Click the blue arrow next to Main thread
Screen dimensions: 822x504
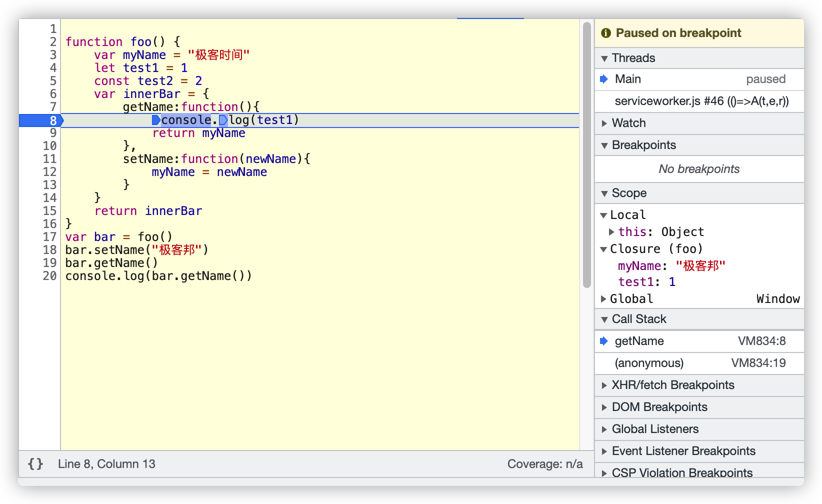click(x=604, y=79)
